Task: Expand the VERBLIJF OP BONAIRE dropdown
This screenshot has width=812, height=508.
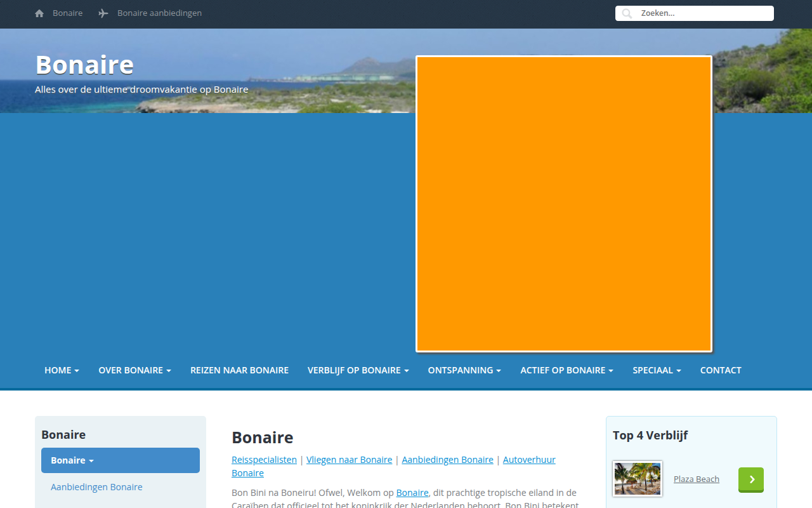Action: coord(358,370)
